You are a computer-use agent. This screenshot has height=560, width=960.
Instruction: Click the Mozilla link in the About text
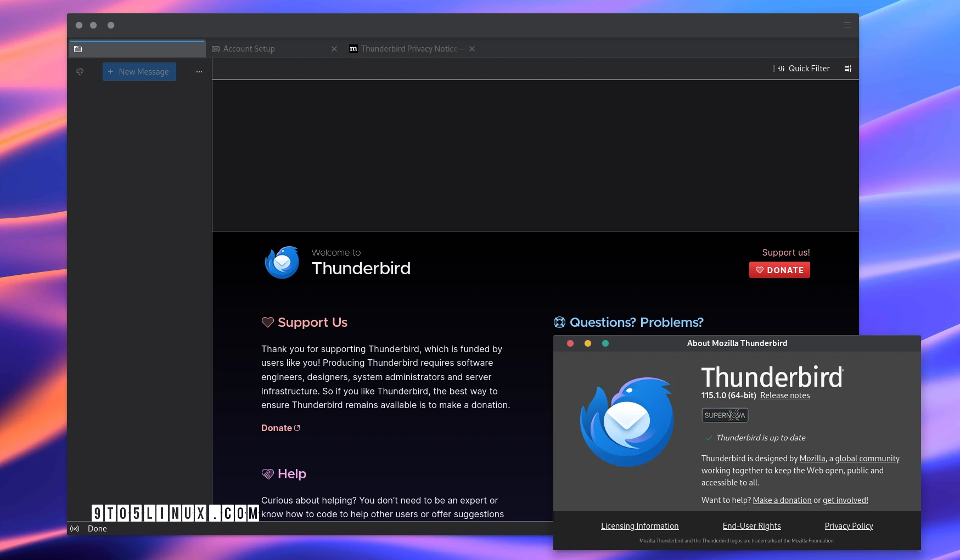pos(812,458)
